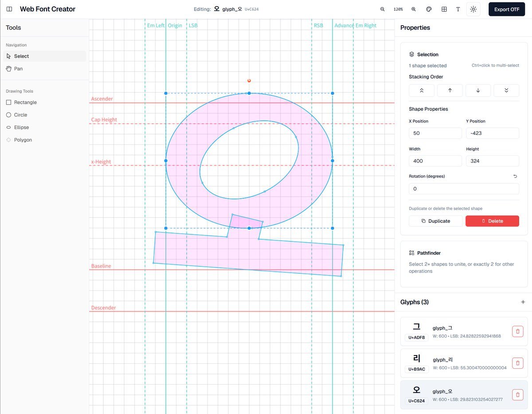Open the color palette settings
The width and height of the screenshot is (532, 414).
pyautogui.click(x=429, y=9)
